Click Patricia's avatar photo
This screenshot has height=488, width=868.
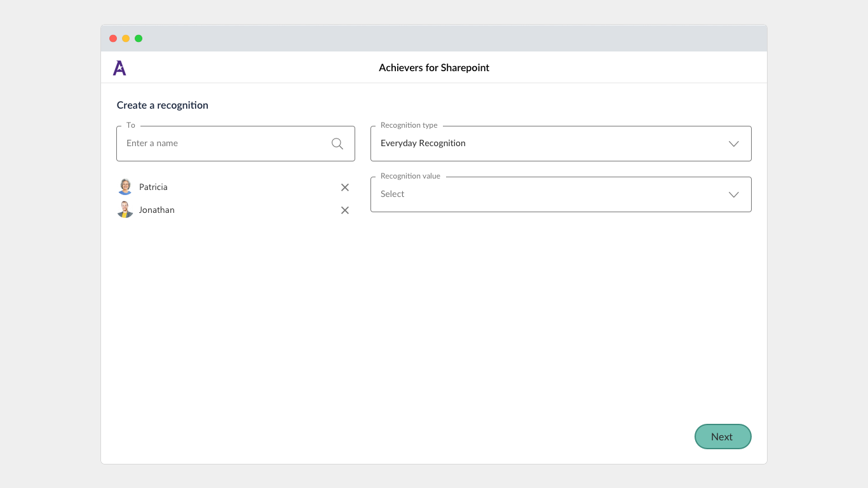coord(125,187)
